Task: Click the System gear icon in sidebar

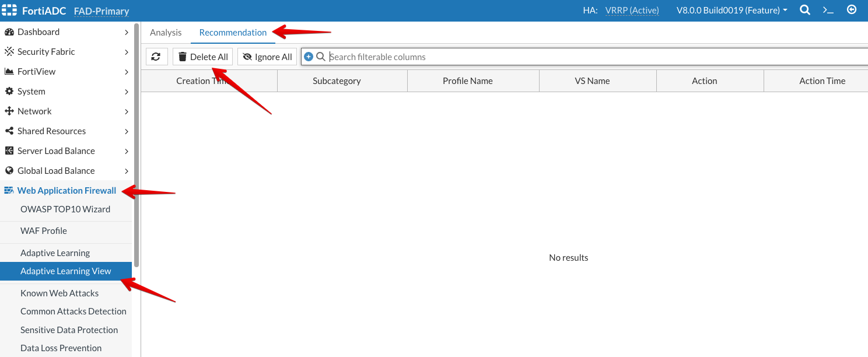Action: [9, 92]
